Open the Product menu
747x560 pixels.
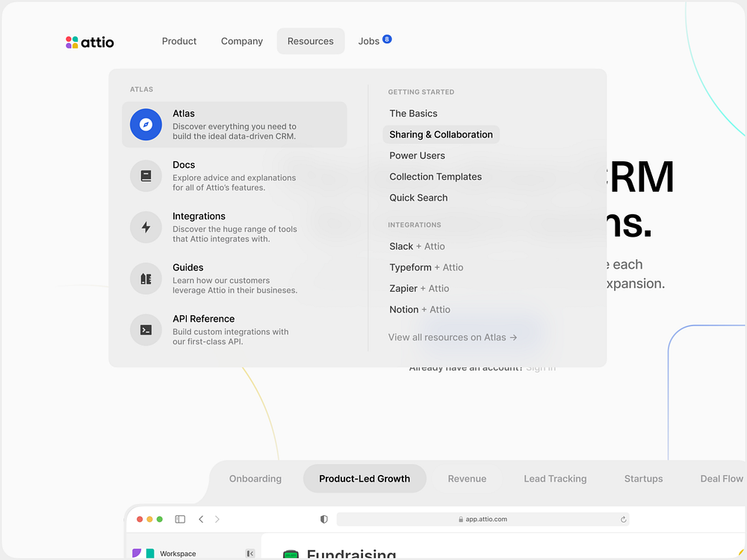click(179, 41)
